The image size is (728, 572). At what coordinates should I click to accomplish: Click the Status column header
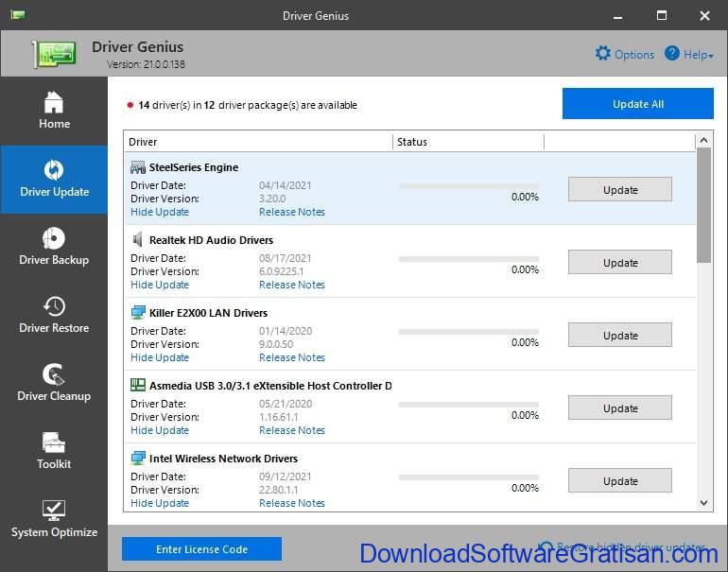pos(468,142)
